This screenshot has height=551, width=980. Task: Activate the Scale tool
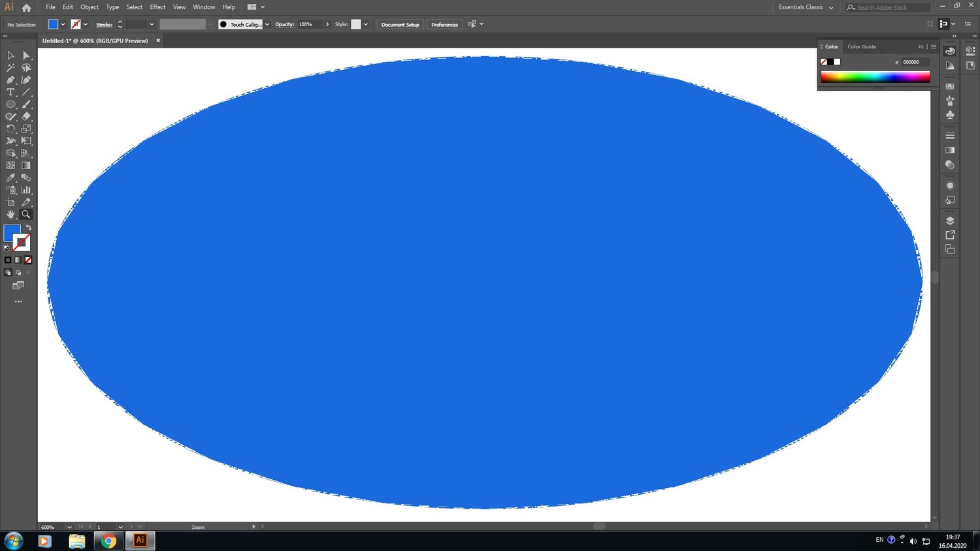point(26,129)
